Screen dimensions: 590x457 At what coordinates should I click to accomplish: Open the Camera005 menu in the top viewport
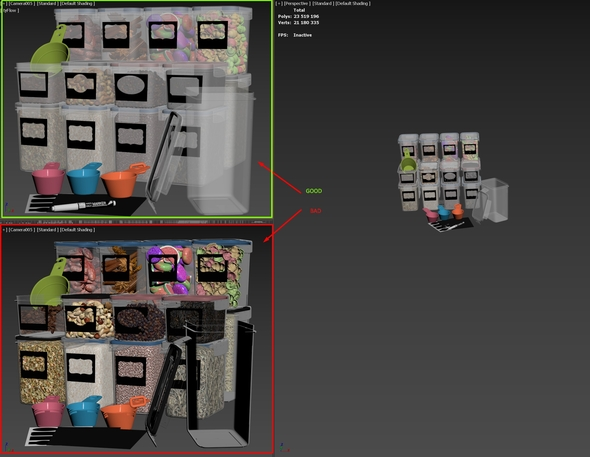pos(22,3)
